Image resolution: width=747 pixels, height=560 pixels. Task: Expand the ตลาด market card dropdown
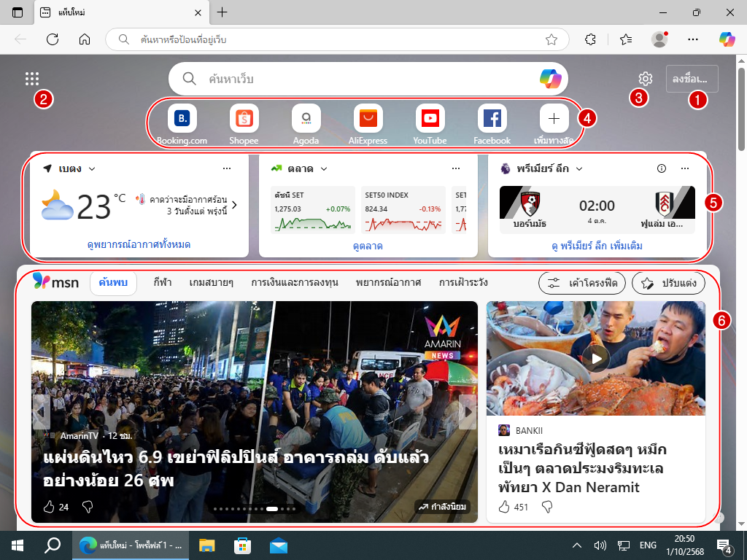(324, 169)
